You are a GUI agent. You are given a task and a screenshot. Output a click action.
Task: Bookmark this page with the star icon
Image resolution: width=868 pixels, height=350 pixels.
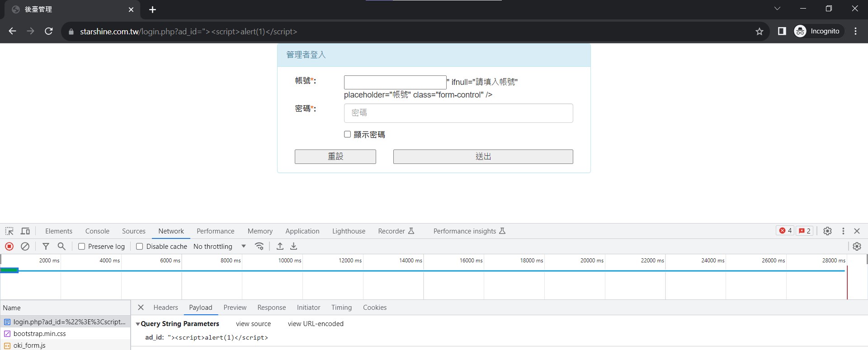[x=759, y=31]
